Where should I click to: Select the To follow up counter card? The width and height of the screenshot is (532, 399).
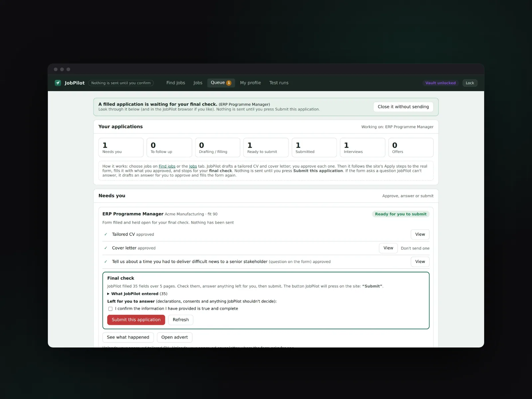169,148
